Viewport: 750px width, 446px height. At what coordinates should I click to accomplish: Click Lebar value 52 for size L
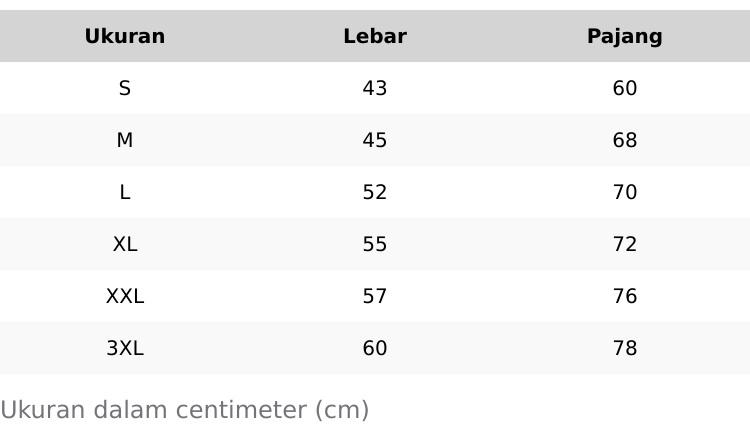click(x=375, y=192)
